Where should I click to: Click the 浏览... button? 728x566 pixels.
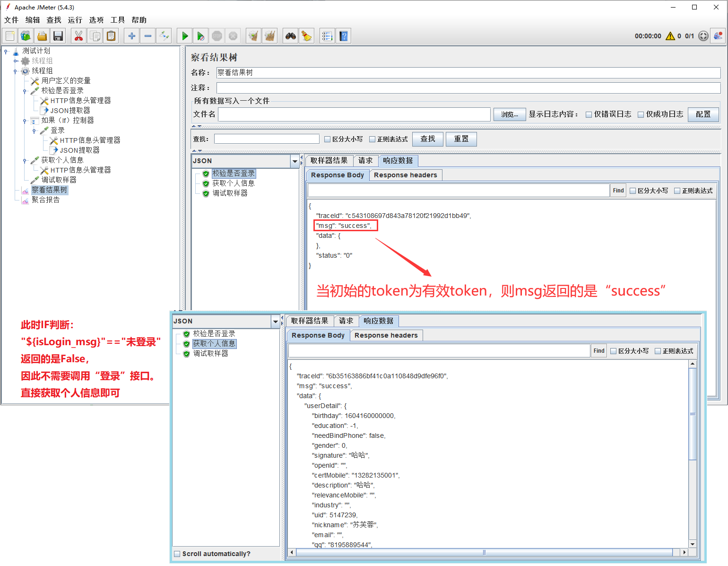[x=509, y=114]
